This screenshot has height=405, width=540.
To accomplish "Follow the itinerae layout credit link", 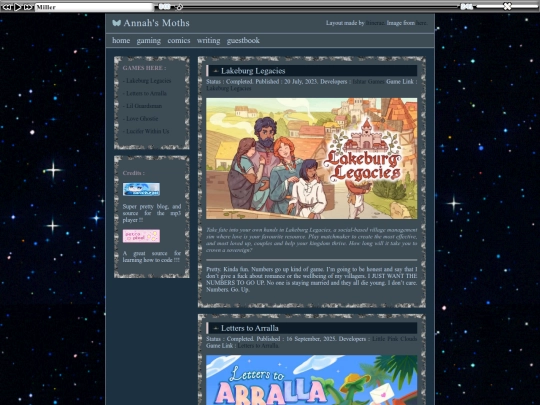I will tap(375, 23).
